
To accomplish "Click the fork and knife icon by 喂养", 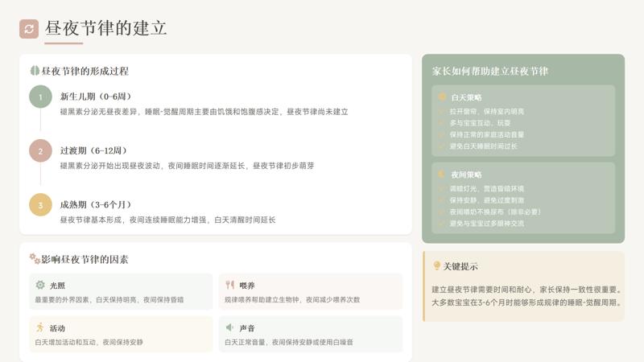I will click(230, 285).
